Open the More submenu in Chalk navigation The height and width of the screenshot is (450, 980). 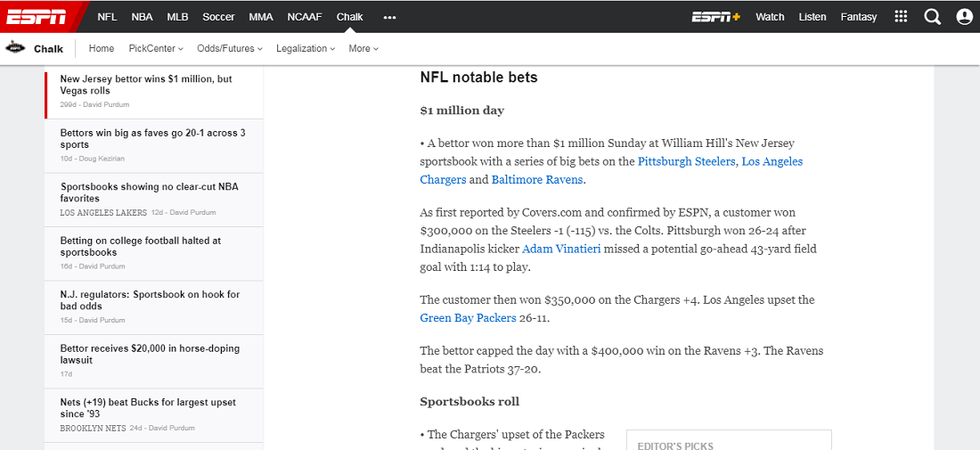(363, 49)
